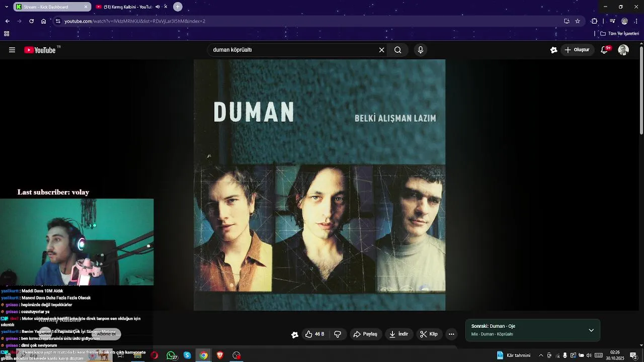Open the YouTube hamburger guide menu

[12, 50]
